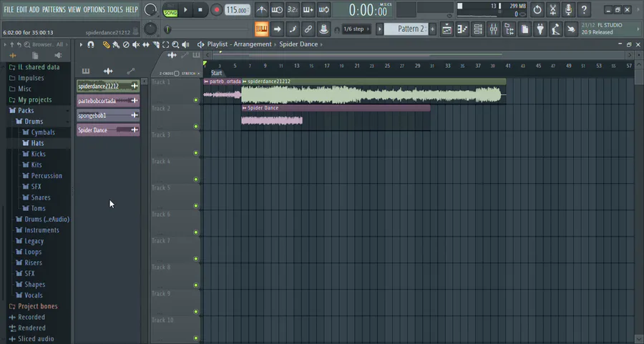This screenshot has width=644, height=344.
Task: Open the Browser tree button in the toolbar
Action: 509,29
